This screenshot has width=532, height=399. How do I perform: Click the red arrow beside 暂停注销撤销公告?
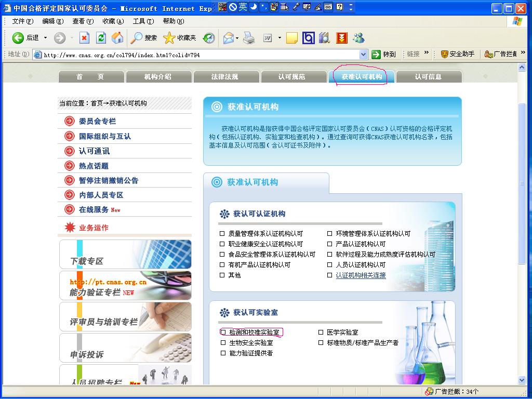[70, 180]
